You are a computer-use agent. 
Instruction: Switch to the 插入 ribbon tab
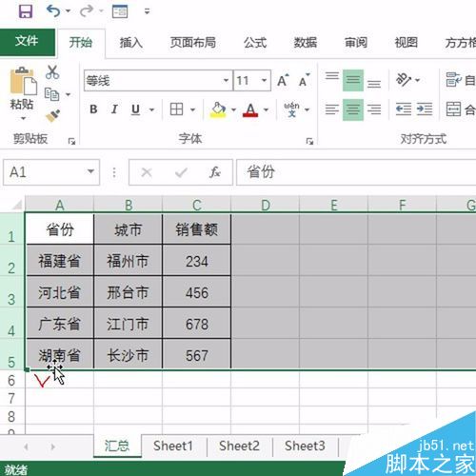(x=131, y=43)
